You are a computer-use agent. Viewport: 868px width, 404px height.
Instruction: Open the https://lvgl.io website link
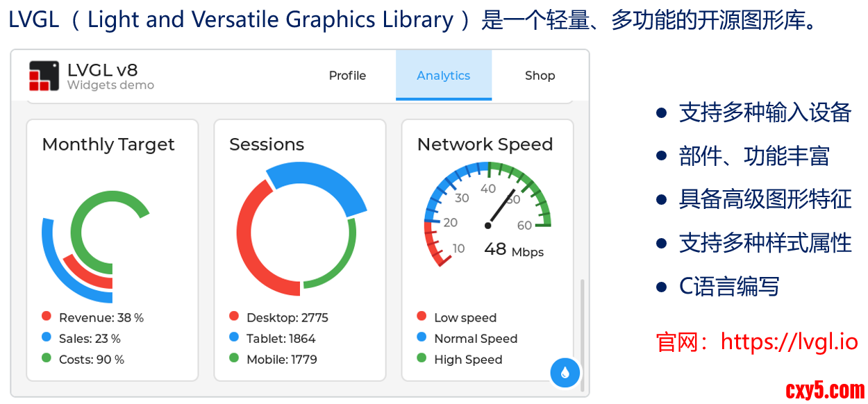coord(789,342)
